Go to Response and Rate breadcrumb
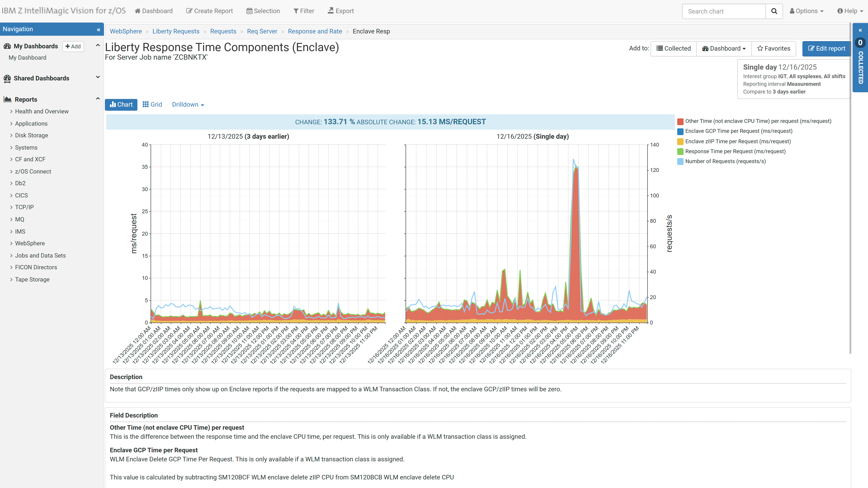 point(315,31)
